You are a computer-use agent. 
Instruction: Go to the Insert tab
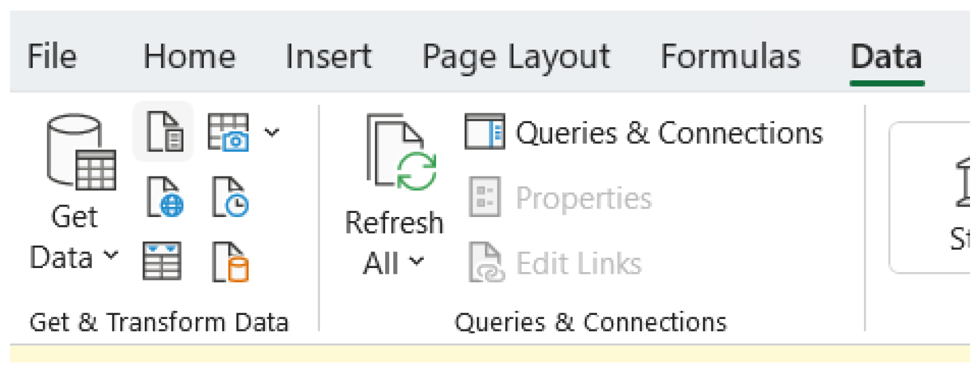pos(328,57)
